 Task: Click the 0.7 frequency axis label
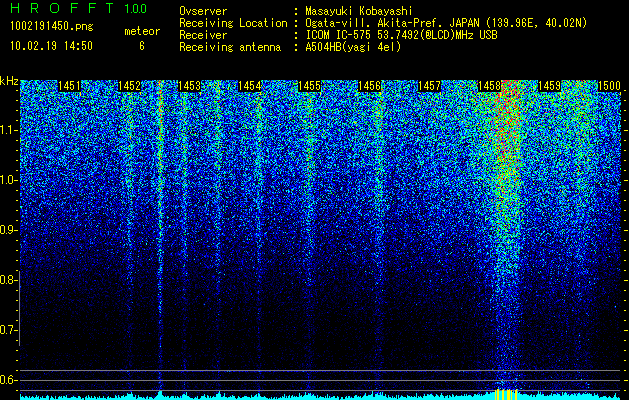8,330
